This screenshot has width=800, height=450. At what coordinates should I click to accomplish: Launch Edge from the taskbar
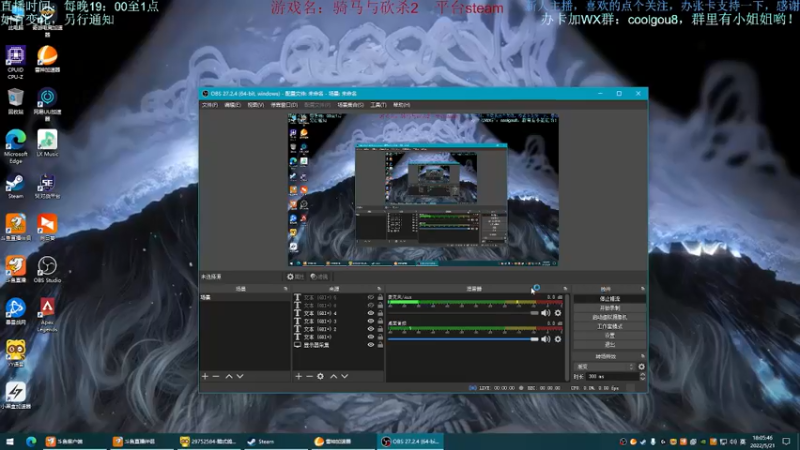coord(31,441)
